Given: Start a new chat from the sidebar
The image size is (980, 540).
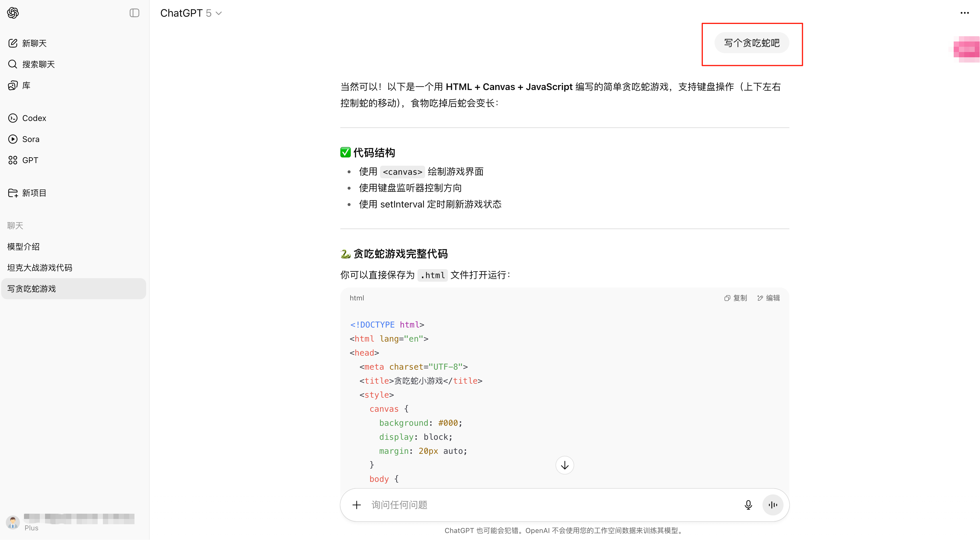Looking at the screenshot, I should (x=34, y=43).
